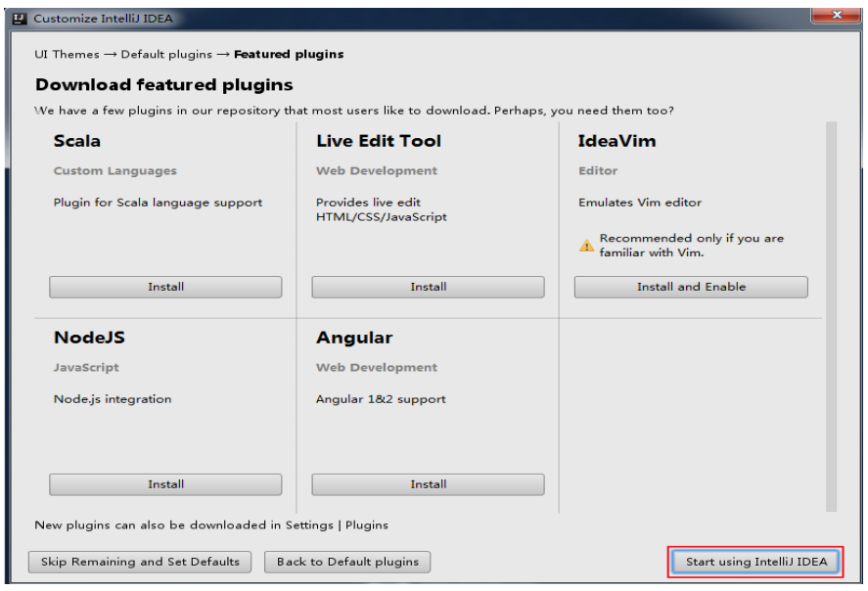Click 'Web Development' under Live Edit Tool
868x591 pixels.
(377, 171)
